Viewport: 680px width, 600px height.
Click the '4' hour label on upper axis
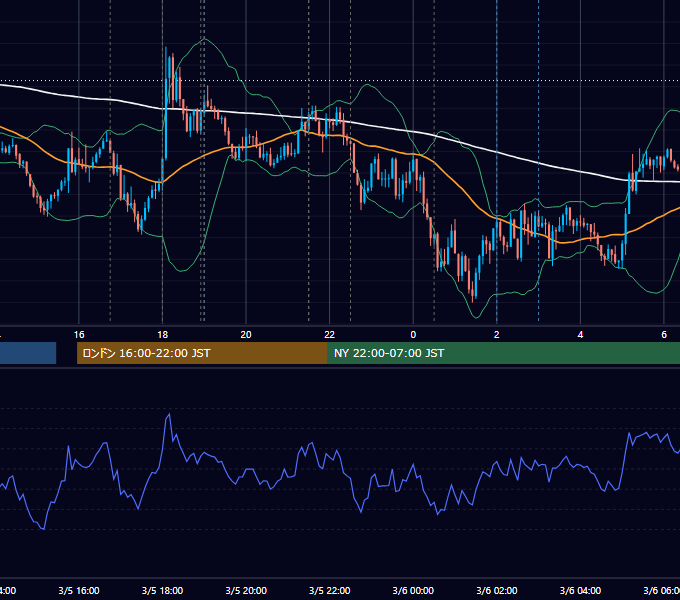[x=580, y=335]
